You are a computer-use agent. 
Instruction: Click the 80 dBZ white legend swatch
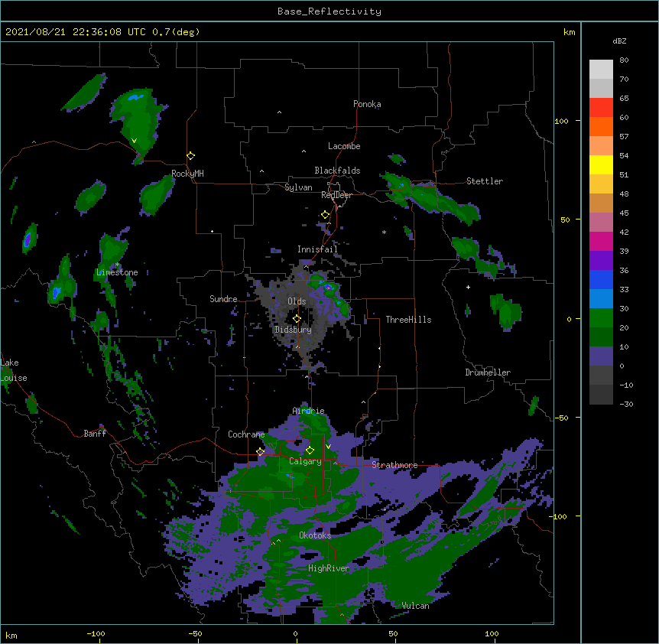click(x=601, y=70)
